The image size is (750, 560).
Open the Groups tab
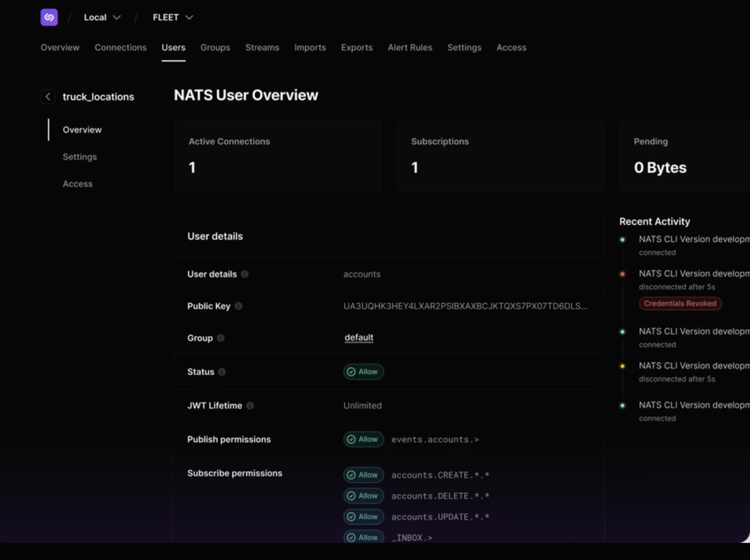tap(215, 47)
